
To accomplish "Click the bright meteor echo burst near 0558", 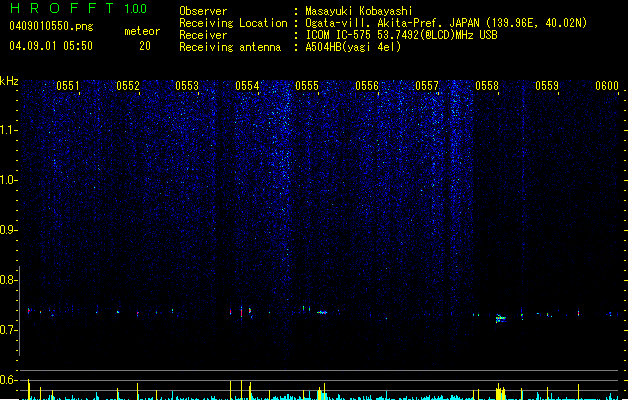I will pyautogui.click(x=501, y=319).
